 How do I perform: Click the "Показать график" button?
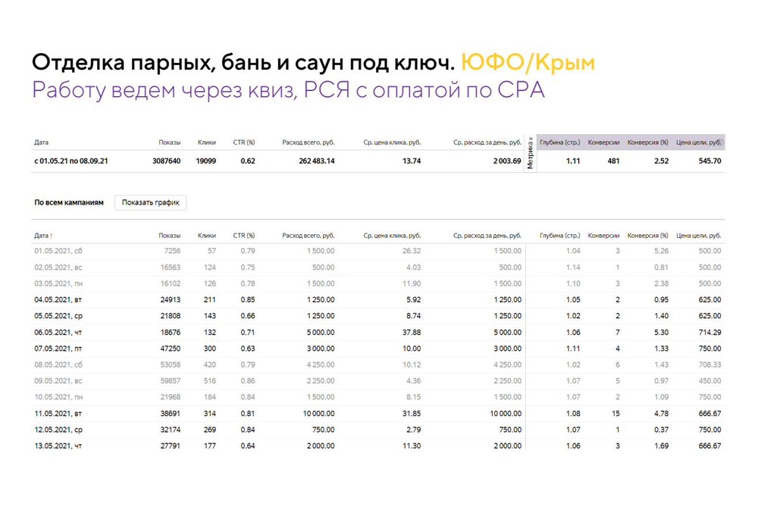point(150,202)
